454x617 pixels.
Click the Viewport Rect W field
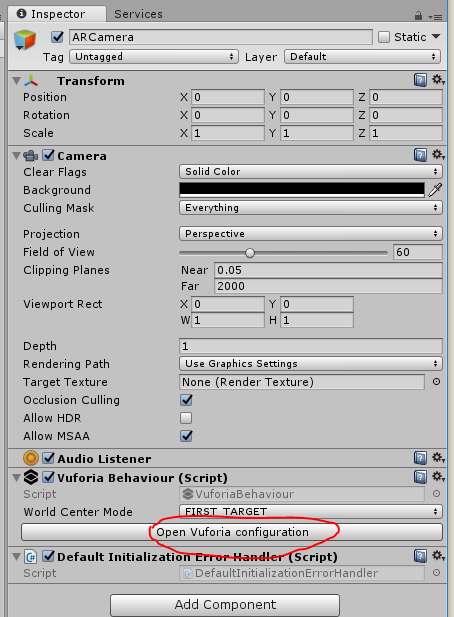pos(228,320)
